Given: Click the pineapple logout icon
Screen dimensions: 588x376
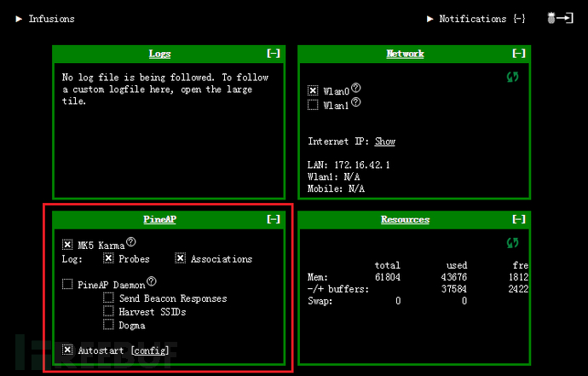Looking at the screenshot, I should pyautogui.click(x=560, y=18).
